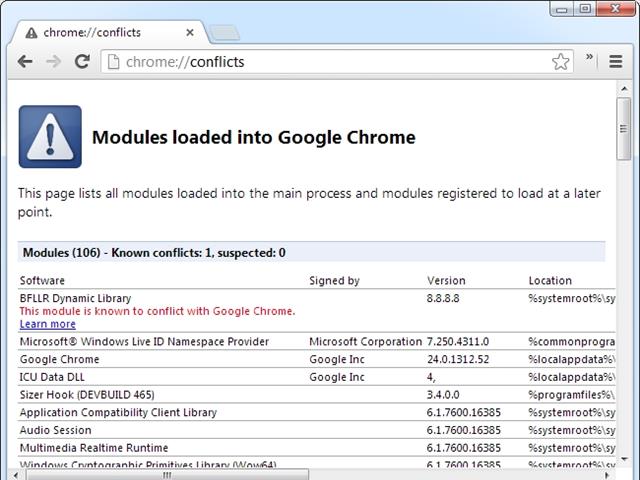Reload the chrome://conflicts page

tap(83, 62)
